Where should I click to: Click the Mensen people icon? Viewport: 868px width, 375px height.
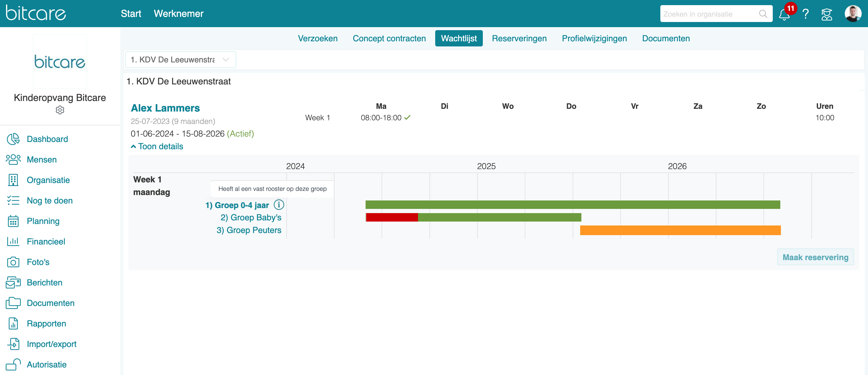[x=13, y=159]
